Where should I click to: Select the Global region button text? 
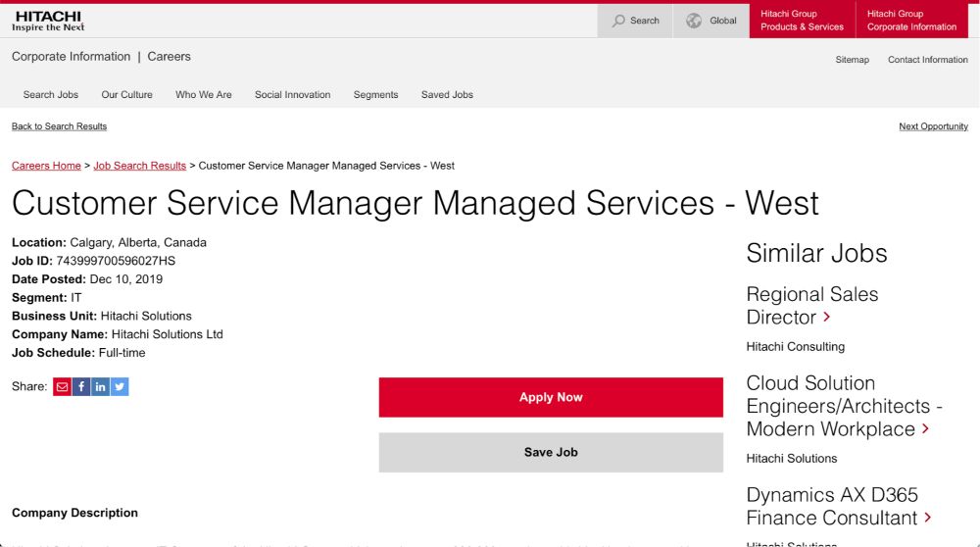(722, 21)
